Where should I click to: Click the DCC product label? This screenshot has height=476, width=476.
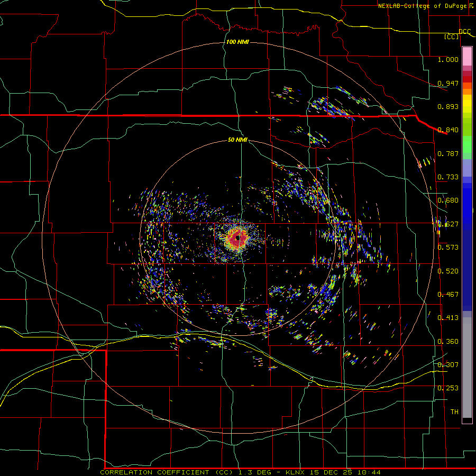(464, 32)
